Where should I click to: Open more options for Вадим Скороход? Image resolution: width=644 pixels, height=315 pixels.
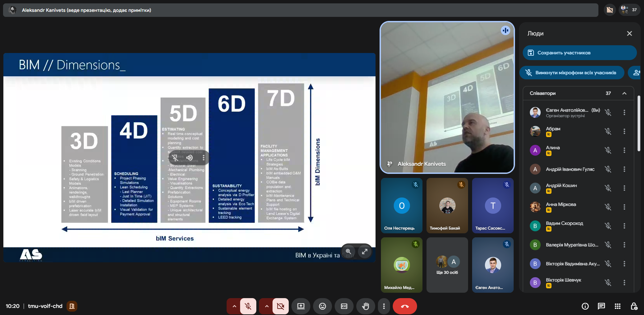click(x=624, y=226)
